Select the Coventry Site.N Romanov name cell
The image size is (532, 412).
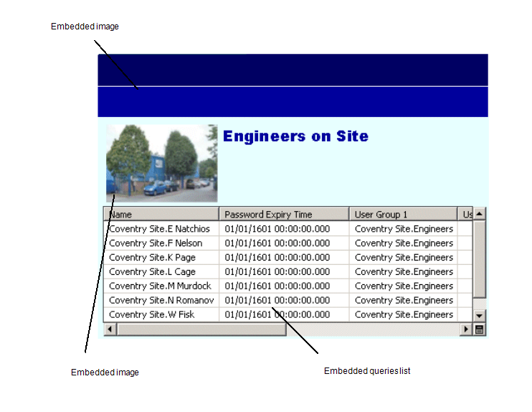[x=161, y=300]
